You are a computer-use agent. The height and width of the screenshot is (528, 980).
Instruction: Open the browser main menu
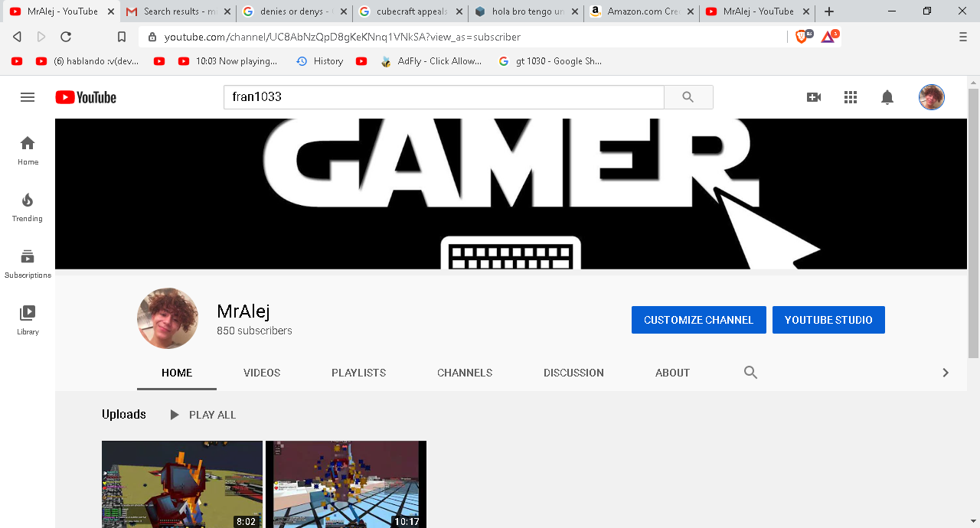(963, 37)
